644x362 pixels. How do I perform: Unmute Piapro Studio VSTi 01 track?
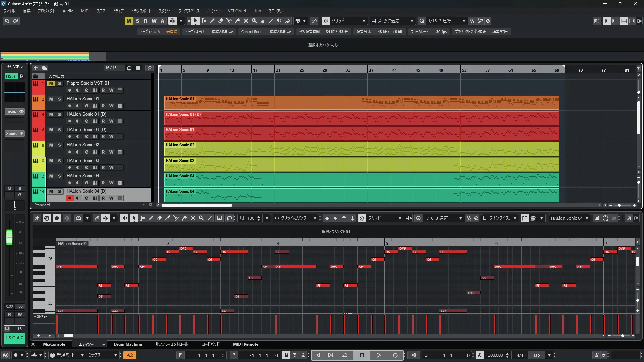point(51,83)
